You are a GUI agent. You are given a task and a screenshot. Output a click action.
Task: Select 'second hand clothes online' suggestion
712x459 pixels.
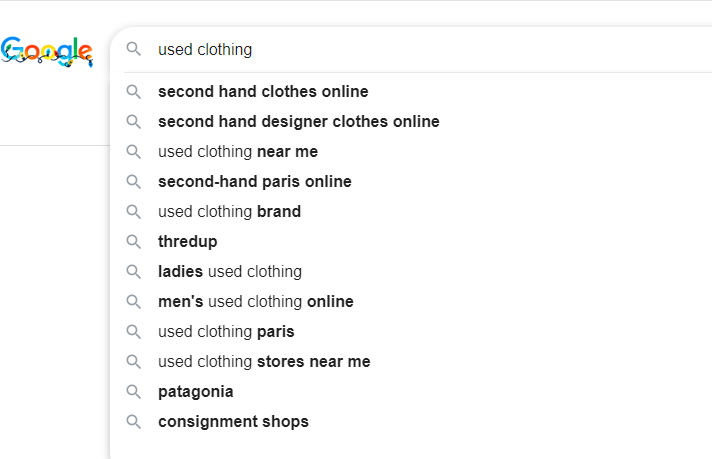tap(263, 92)
